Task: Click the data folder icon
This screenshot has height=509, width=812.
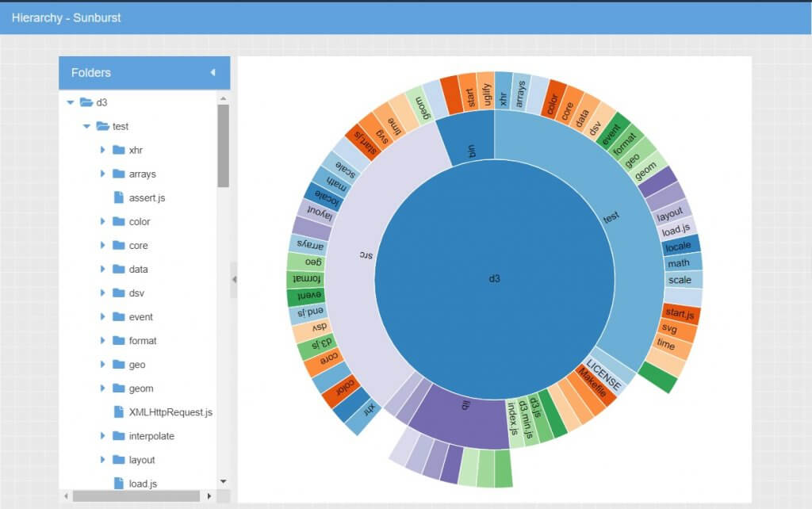Action: 117,270
